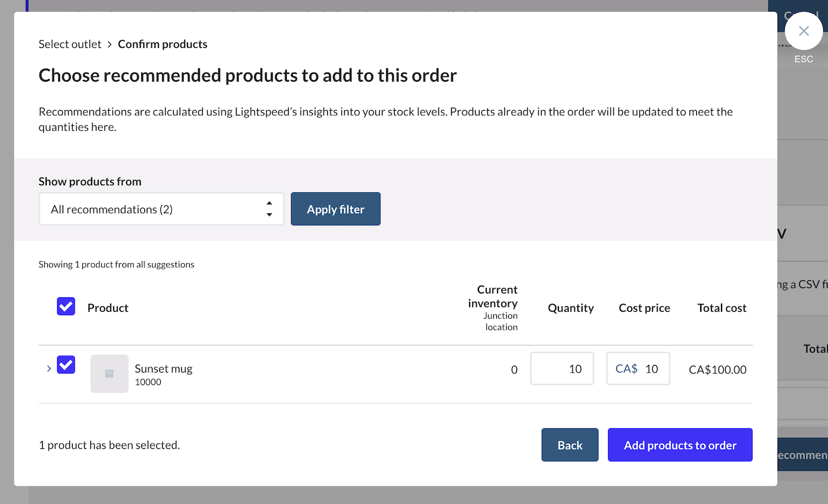Image resolution: width=828 pixels, height=504 pixels.
Task: Close the dialog with the X button
Action: coord(803,31)
